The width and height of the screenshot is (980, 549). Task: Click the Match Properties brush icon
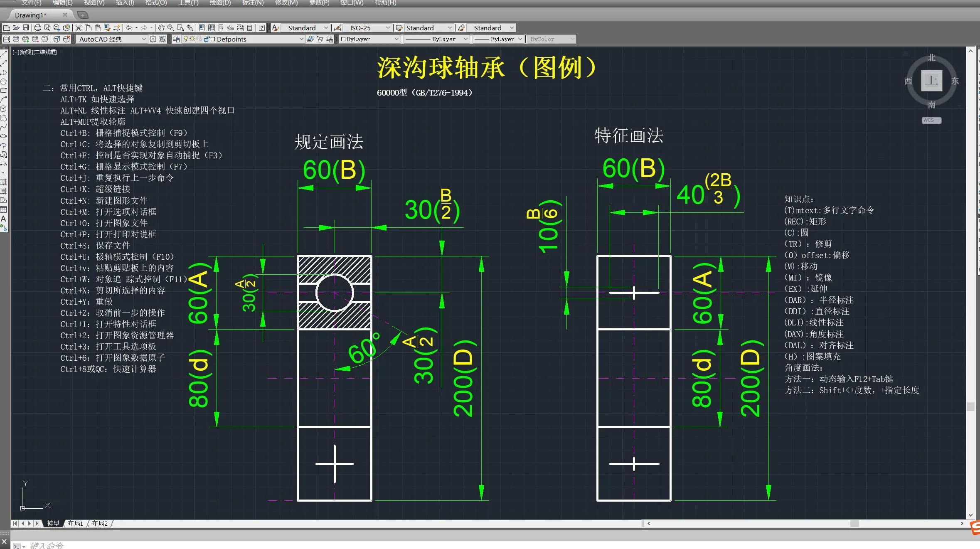tap(107, 28)
